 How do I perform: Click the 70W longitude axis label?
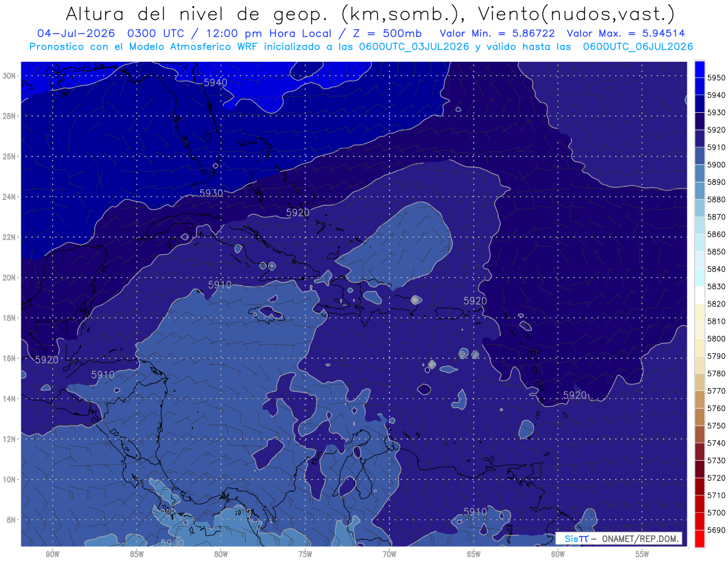tap(389, 554)
